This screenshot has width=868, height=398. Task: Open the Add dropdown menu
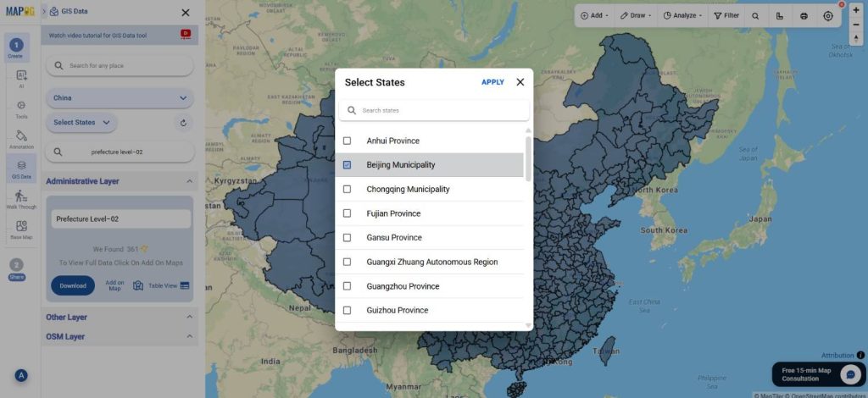[x=594, y=15]
